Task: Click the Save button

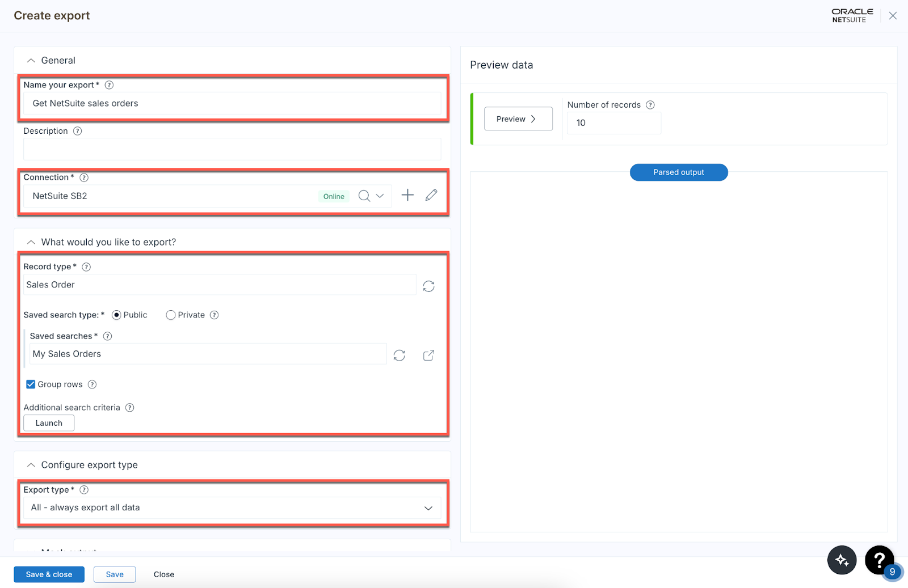Action: click(x=115, y=574)
